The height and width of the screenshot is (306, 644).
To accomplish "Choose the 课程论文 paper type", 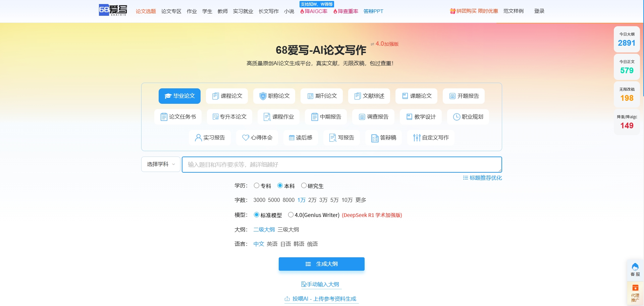I will [x=227, y=96].
